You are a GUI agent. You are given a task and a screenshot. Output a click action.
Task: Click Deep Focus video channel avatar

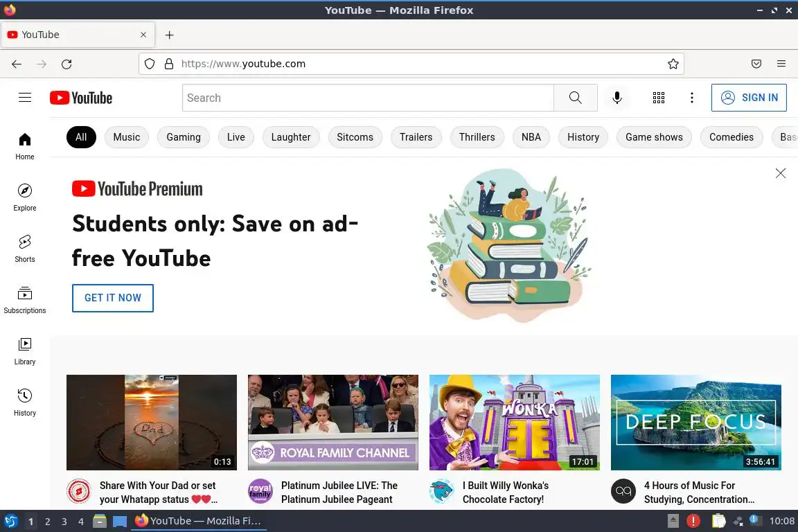click(623, 490)
